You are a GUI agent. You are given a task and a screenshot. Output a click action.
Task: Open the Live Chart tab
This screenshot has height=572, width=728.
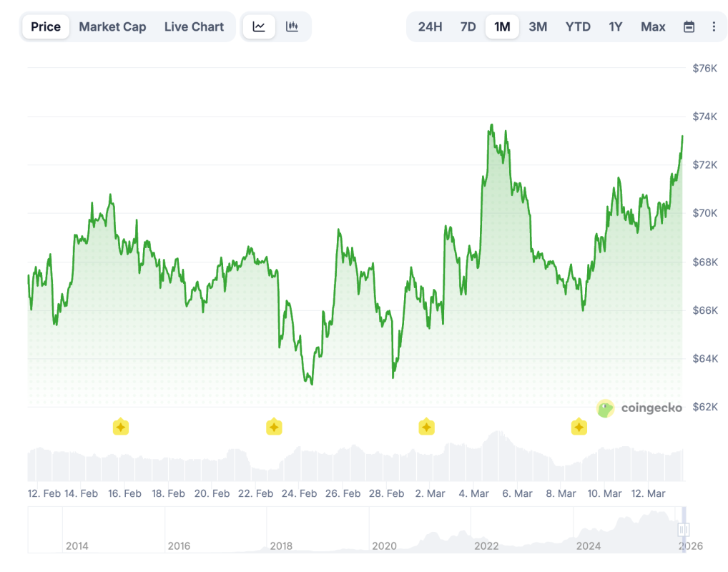[x=194, y=26]
